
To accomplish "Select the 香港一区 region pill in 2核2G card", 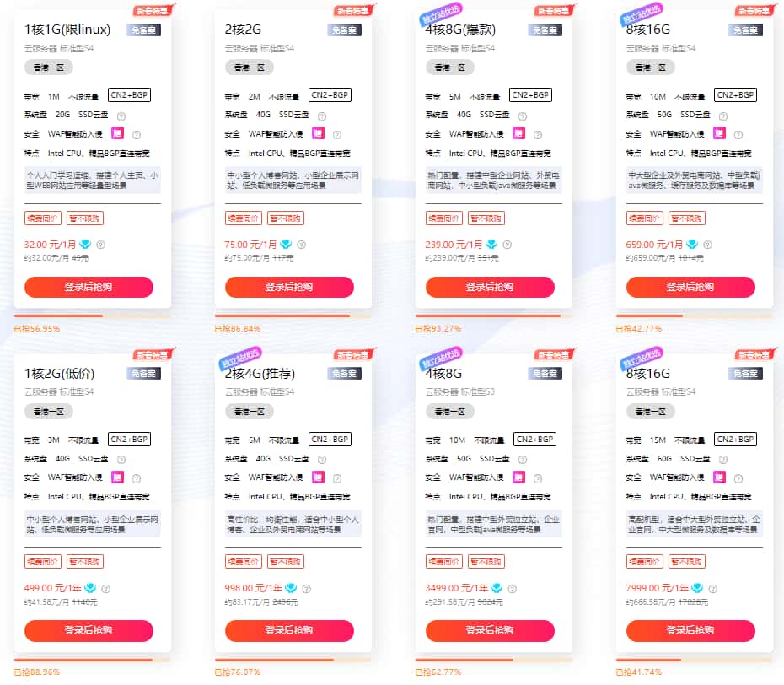I will 250,67.
